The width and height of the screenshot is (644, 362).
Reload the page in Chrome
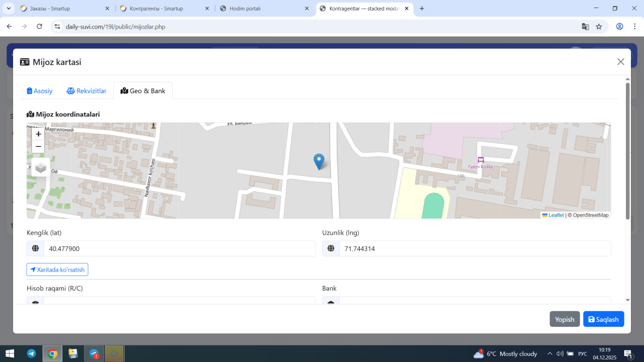click(40, 27)
